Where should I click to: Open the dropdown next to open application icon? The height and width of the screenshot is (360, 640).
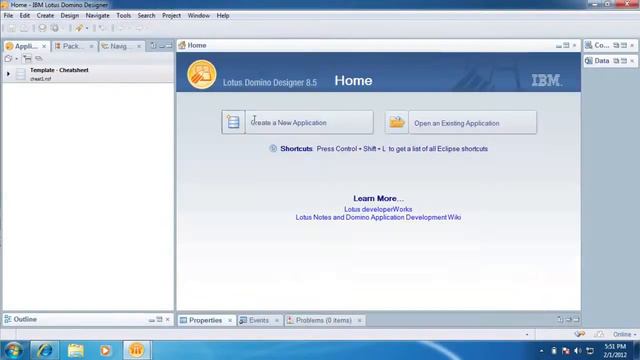pyautogui.click(x=16, y=59)
